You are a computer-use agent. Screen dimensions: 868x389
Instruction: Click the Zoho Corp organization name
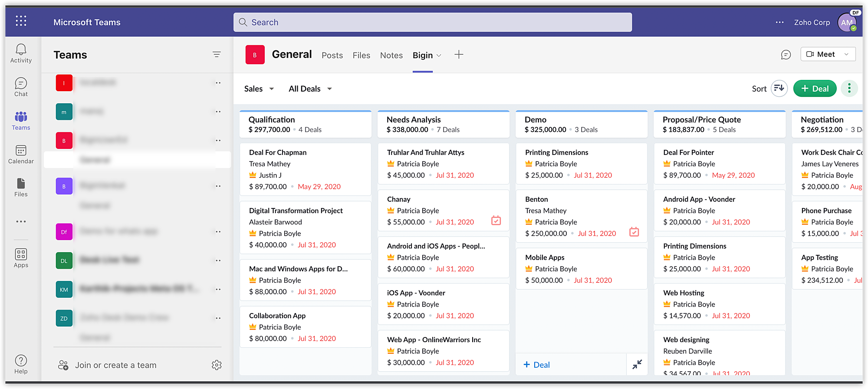point(812,22)
